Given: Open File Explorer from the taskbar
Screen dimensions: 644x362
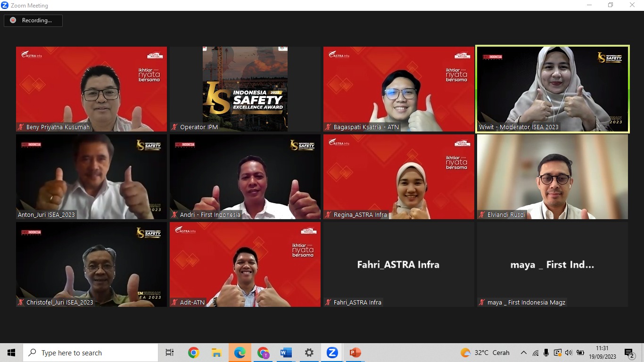Looking at the screenshot, I should click(x=216, y=353).
